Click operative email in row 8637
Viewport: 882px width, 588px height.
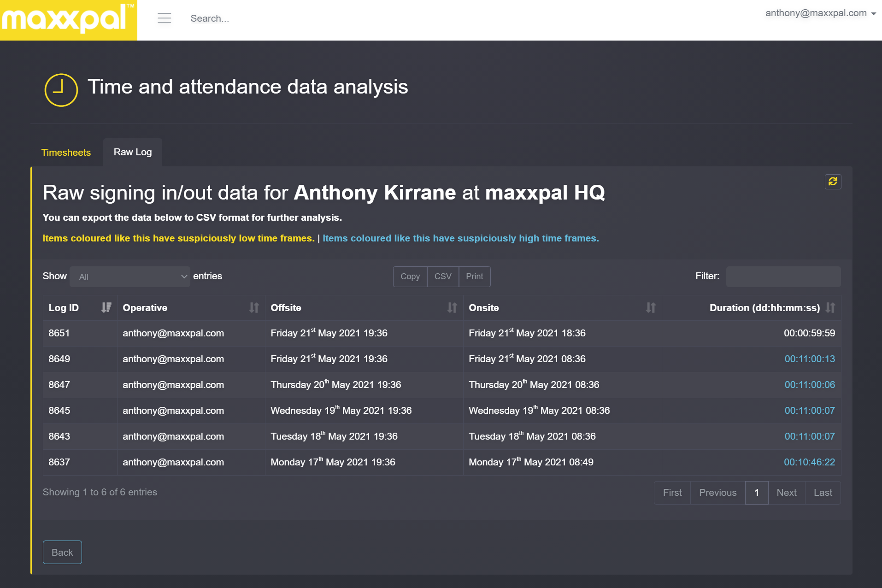tap(173, 462)
